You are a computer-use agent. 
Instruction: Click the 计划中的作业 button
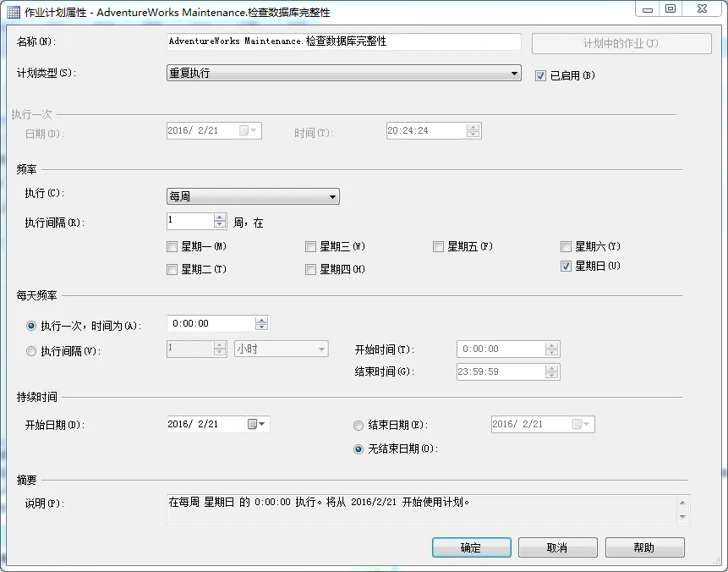(621, 43)
